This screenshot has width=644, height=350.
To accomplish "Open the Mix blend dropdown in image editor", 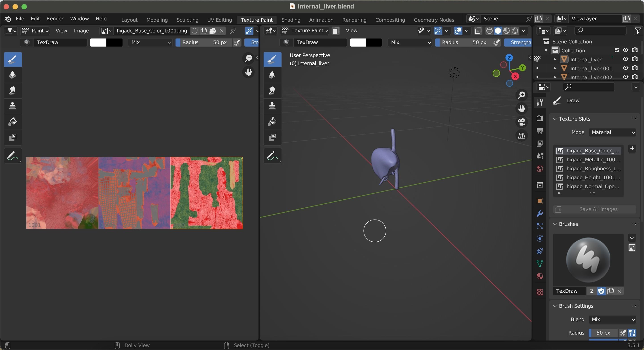I will pyautogui.click(x=150, y=42).
